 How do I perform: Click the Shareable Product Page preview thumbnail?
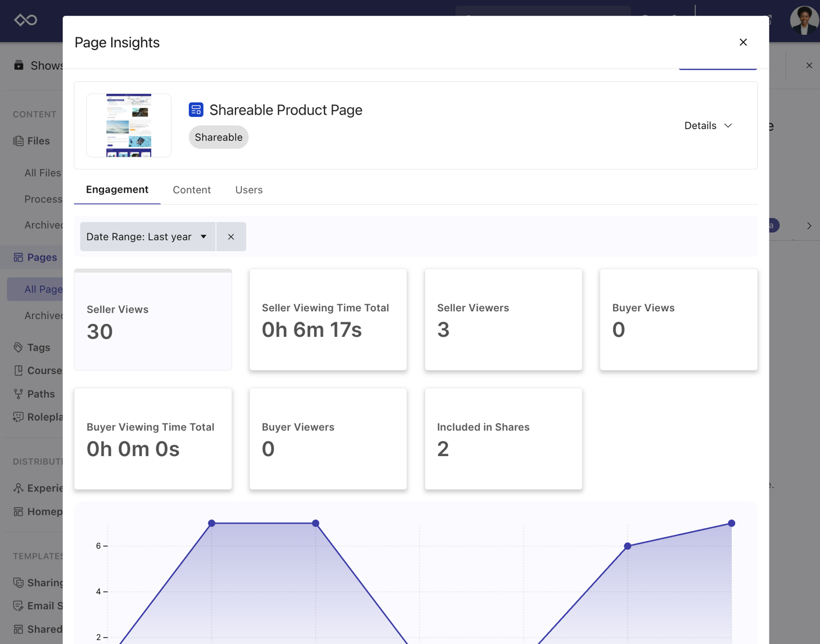coord(129,124)
